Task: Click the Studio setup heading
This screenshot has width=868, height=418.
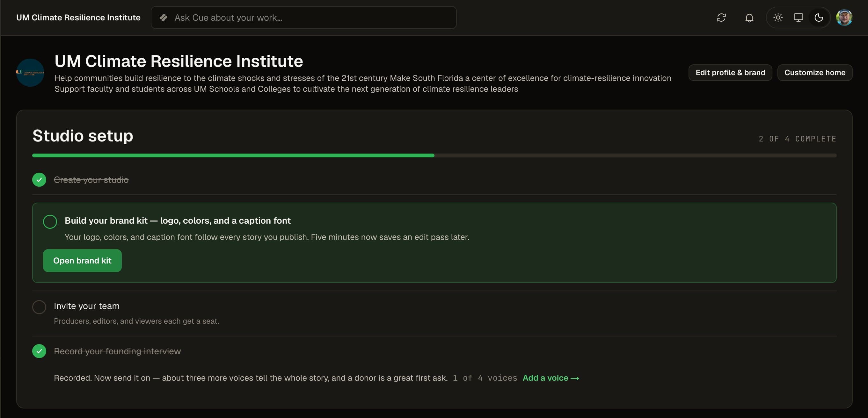Action: click(83, 136)
